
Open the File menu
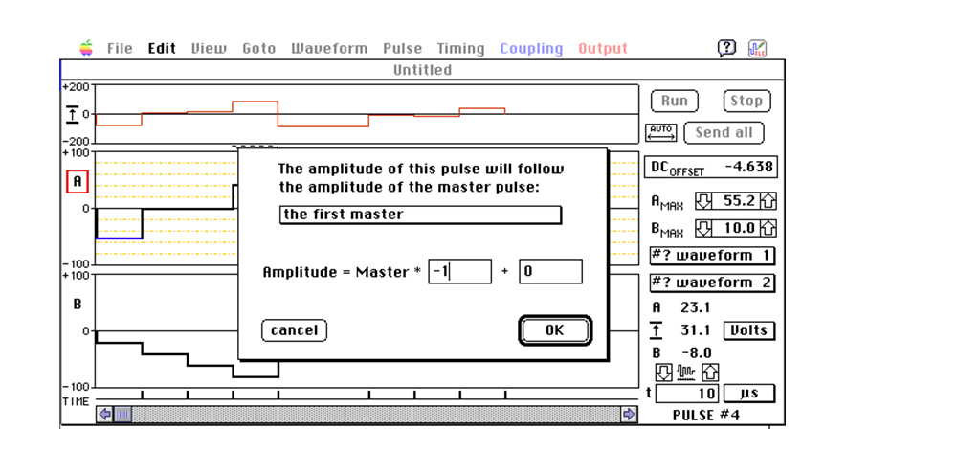(x=120, y=48)
